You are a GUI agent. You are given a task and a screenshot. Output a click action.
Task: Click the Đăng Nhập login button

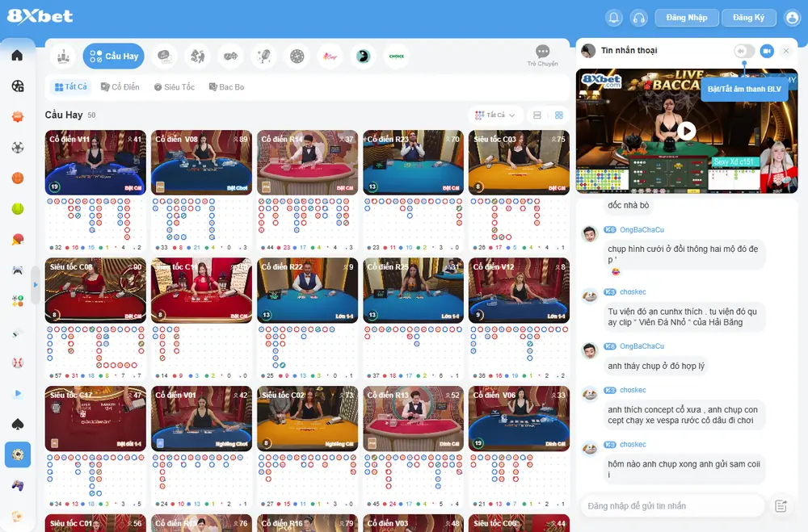point(686,18)
